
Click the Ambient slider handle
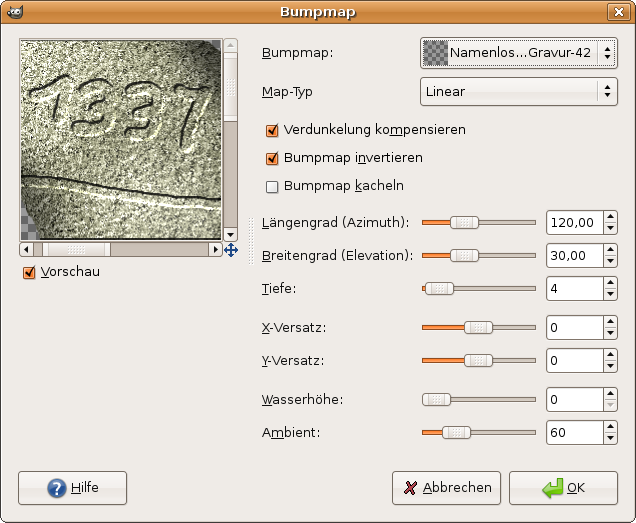point(456,433)
